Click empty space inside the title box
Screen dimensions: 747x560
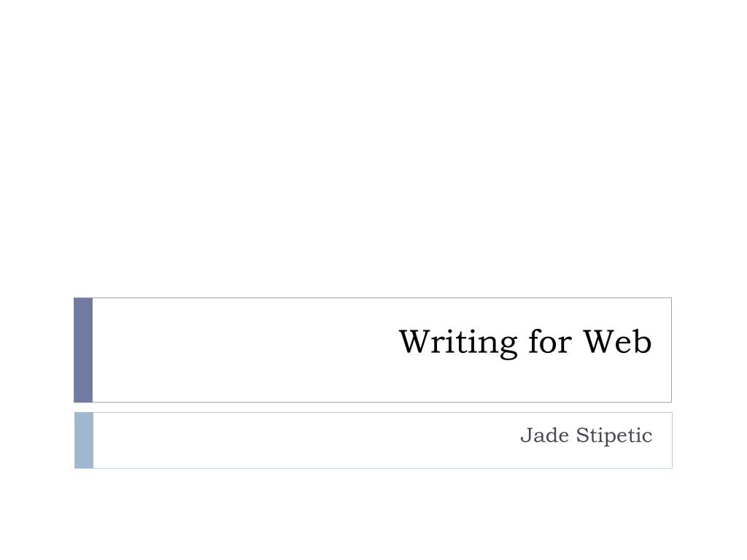[239, 350]
